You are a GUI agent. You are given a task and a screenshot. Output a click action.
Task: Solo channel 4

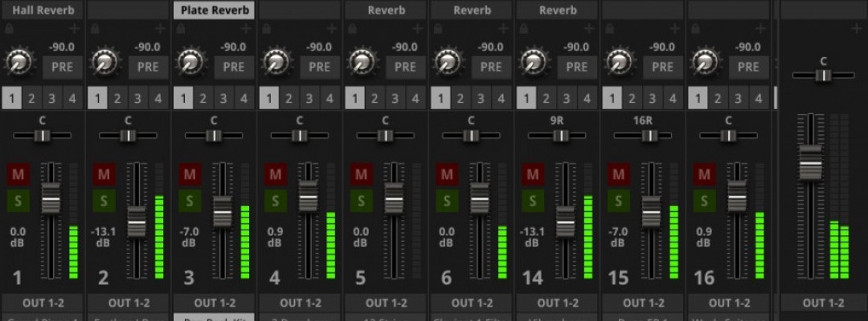pos(276,200)
